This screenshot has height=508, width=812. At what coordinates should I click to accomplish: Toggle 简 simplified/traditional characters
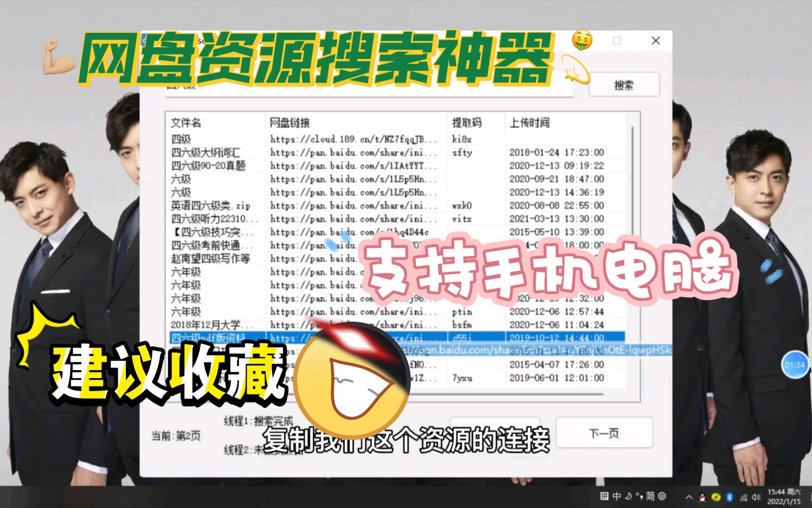pos(650,497)
